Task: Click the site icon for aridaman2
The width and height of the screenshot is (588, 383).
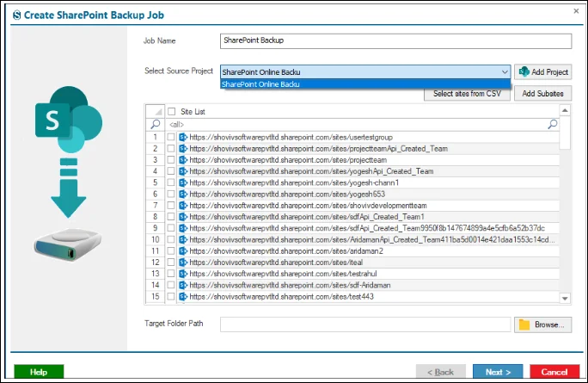Action: click(x=183, y=250)
